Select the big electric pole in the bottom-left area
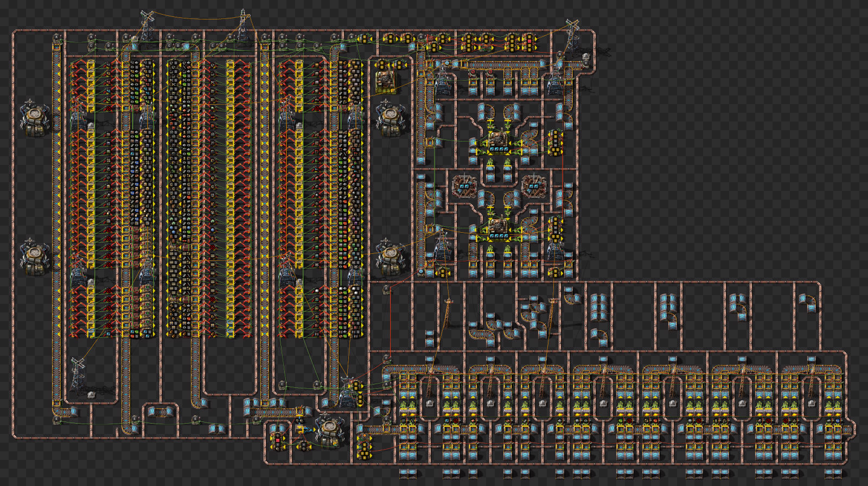The width and height of the screenshot is (868, 486). click(78, 374)
